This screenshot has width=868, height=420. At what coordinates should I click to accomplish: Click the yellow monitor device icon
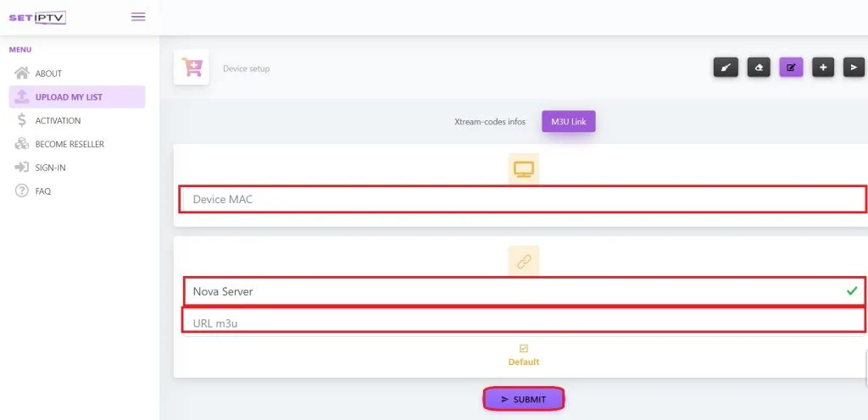coord(523,169)
